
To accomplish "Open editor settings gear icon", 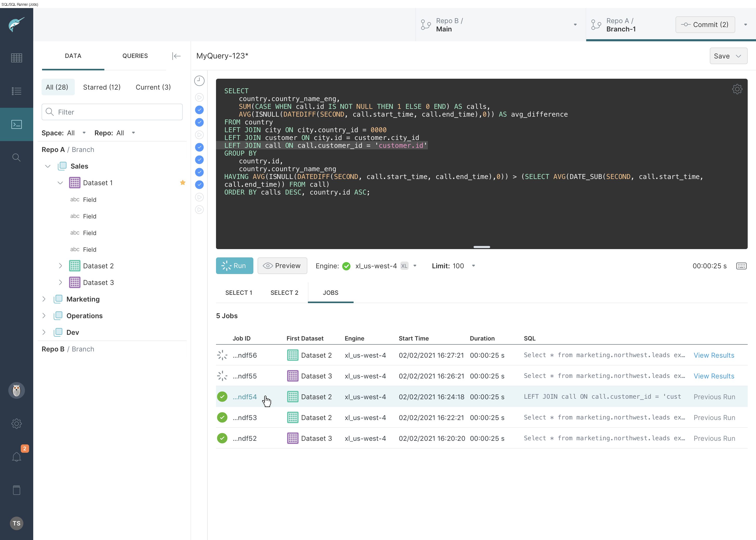I will tap(737, 89).
